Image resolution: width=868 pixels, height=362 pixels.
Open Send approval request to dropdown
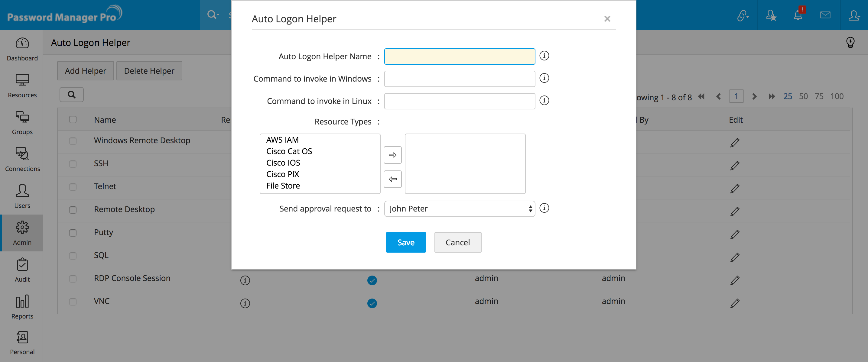459,209
